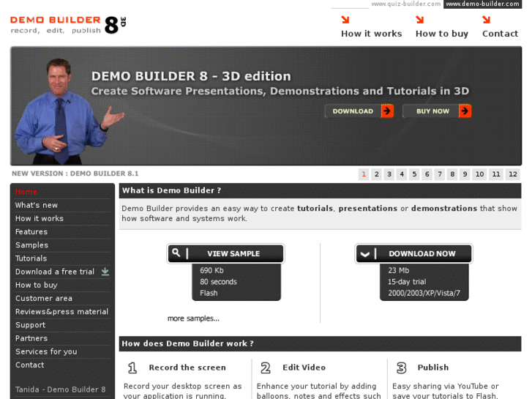Open Reviews&press material in sidebar
The image size is (532, 399).
61,311
